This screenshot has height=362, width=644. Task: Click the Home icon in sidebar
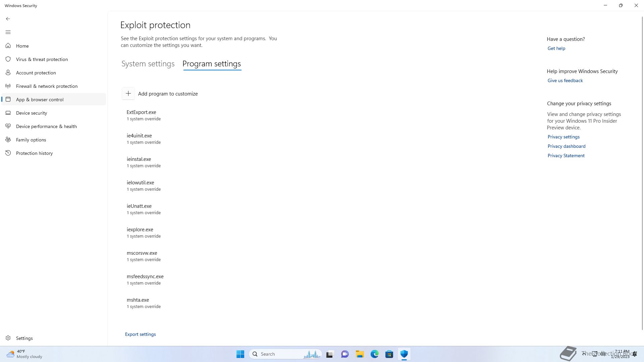point(8,46)
